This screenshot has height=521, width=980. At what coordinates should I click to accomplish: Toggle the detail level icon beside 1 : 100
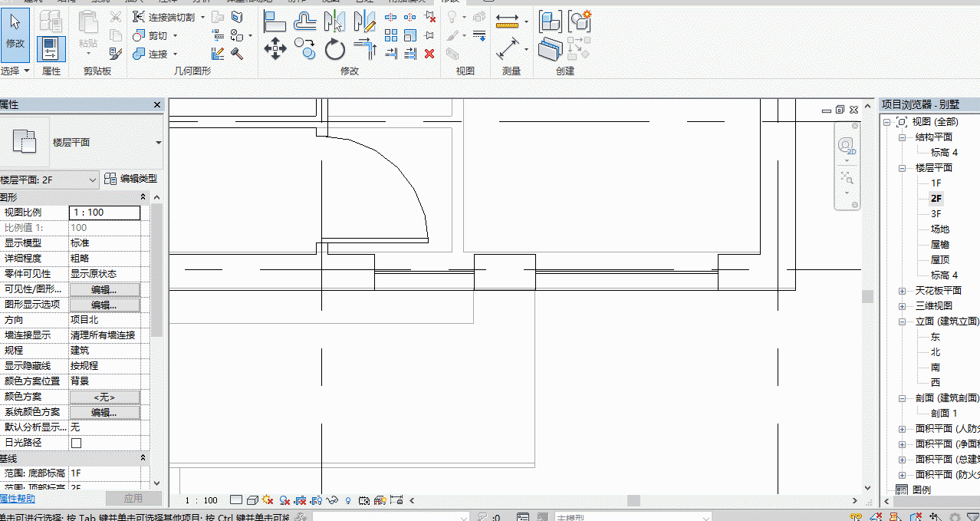point(236,500)
